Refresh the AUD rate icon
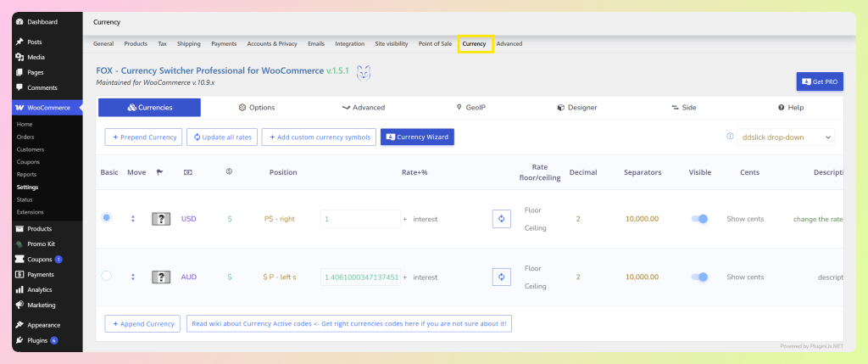The image size is (868, 364). (502, 277)
